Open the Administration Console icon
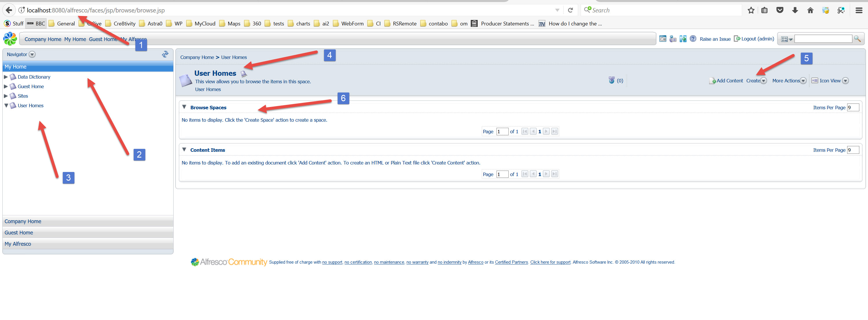 [663, 39]
